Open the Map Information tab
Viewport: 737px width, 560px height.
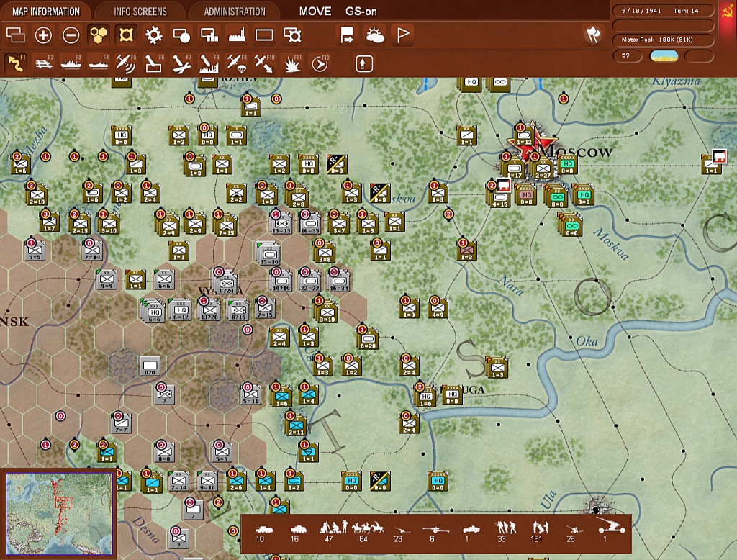(x=45, y=11)
